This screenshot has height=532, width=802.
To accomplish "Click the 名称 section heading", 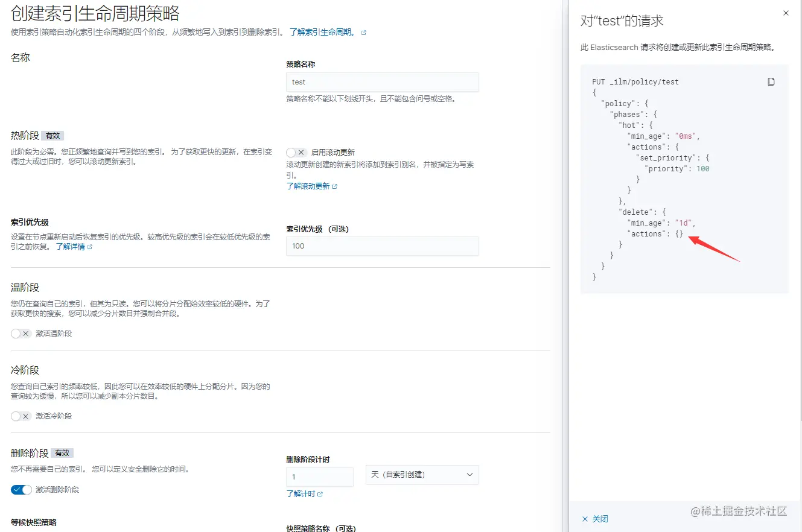I will point(20,58).
